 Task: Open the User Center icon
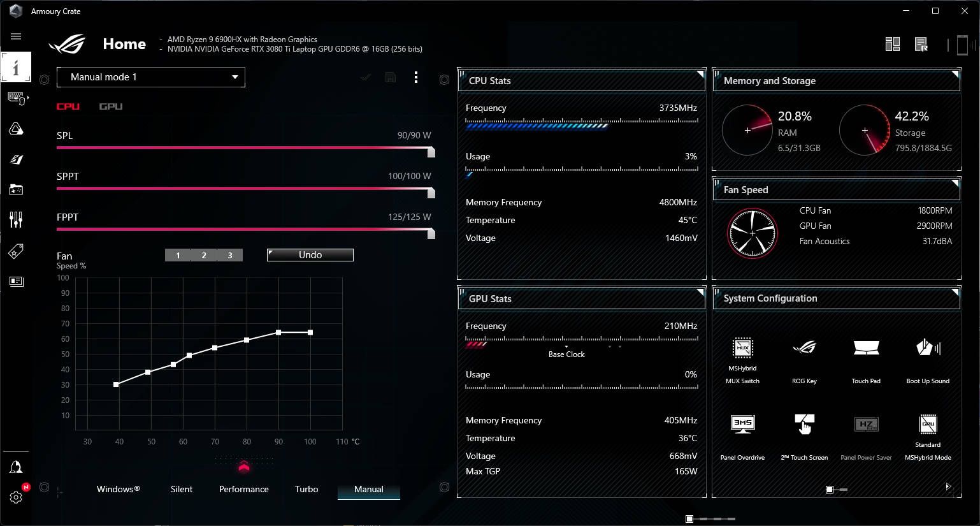pyautogui.click(x=16, y=467)
